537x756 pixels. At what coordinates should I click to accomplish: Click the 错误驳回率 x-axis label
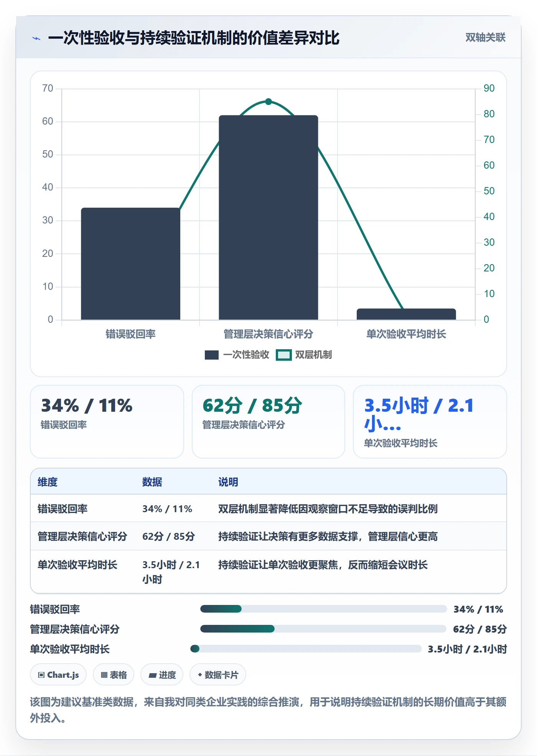pos(130,334)
